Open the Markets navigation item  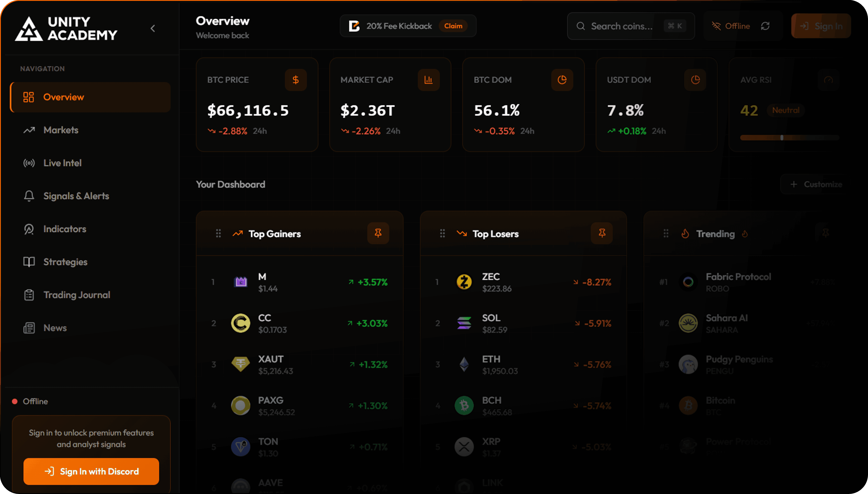click(61, 130)
